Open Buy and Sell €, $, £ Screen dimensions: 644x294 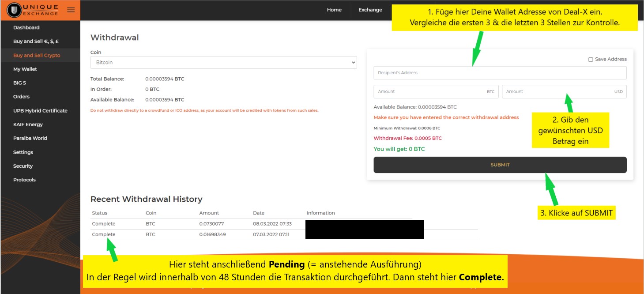[x=36, y=41]
